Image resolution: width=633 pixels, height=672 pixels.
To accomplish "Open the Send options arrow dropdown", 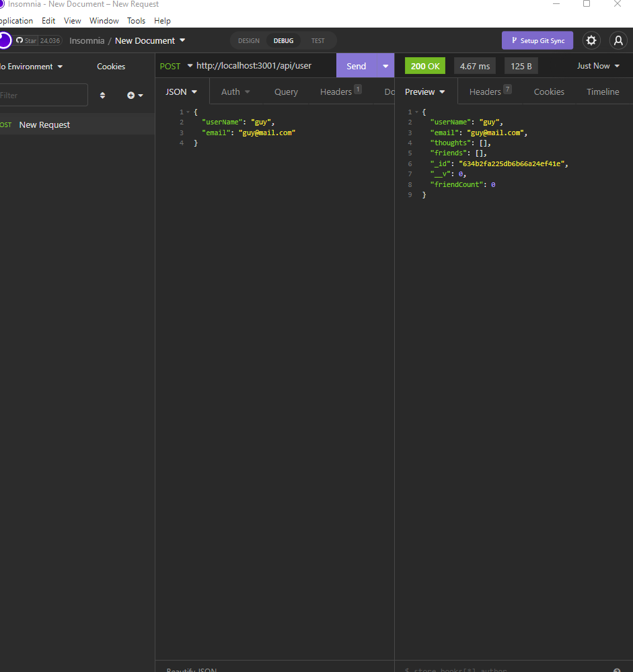I will (385, 65).
